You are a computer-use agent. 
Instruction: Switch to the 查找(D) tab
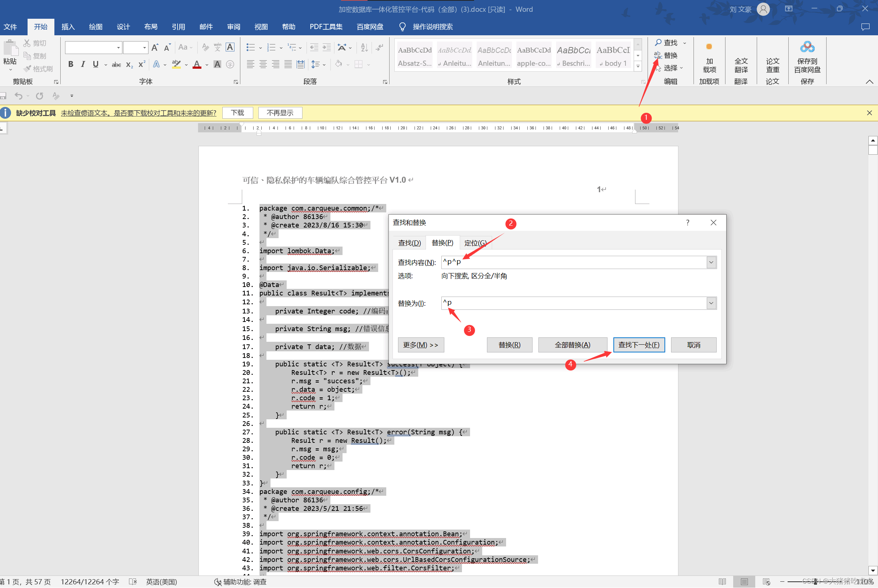click(409, 243)
